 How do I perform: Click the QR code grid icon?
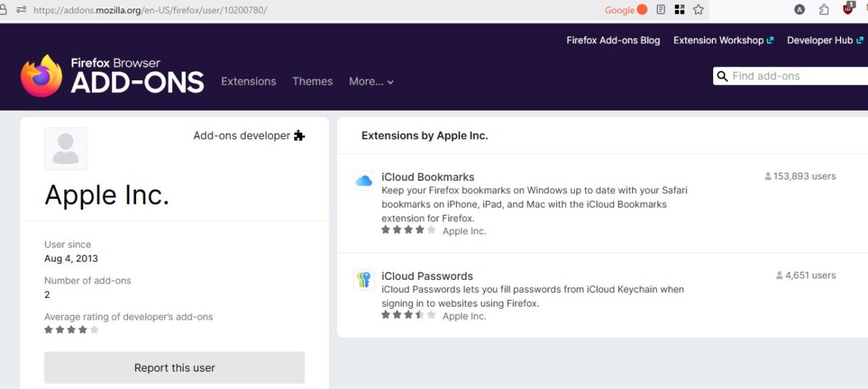point(679,10)
